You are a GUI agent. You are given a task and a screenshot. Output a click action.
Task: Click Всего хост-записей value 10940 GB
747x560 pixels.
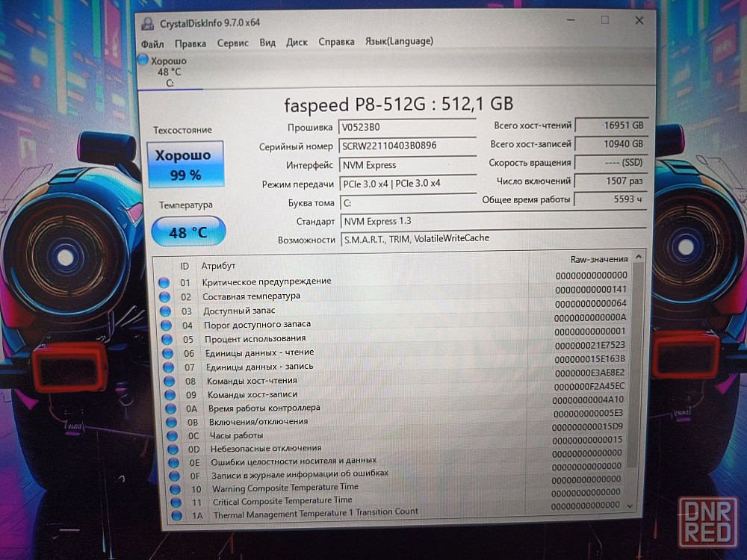tap(611, 144)
